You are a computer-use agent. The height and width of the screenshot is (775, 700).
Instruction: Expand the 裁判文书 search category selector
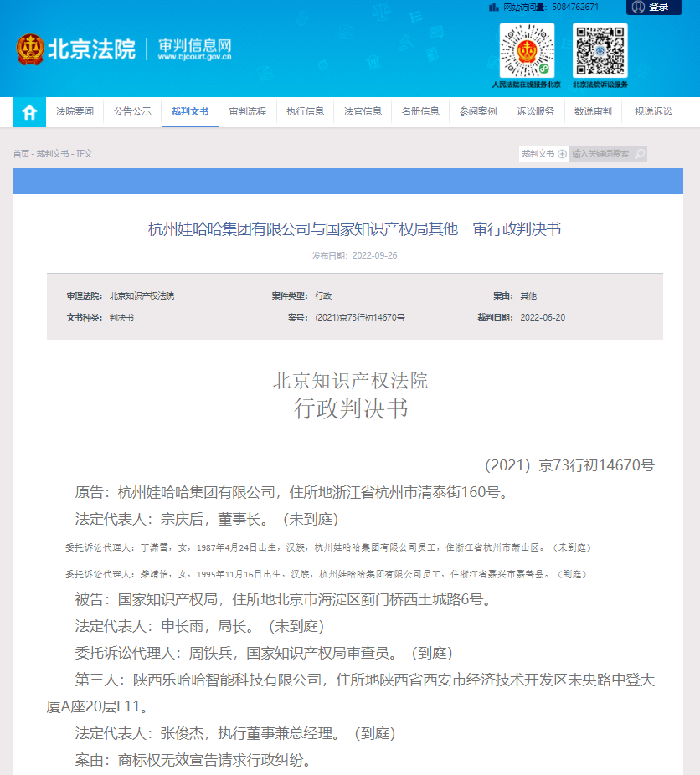click(543, 154)
